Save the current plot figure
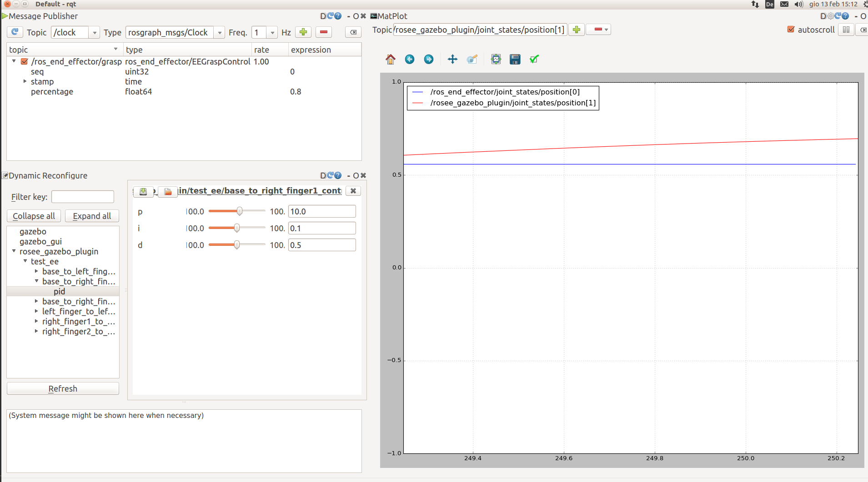 [514, 59]
